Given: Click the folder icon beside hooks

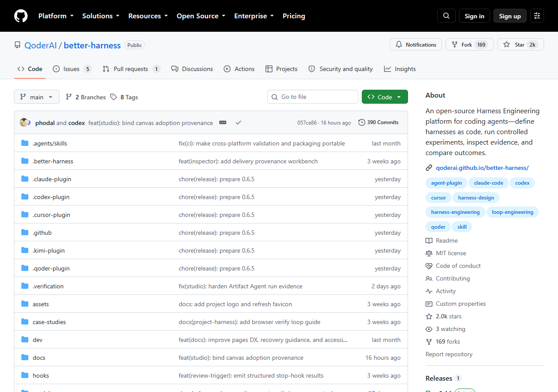Looking at the screenshot, I should tap(25, 375).
